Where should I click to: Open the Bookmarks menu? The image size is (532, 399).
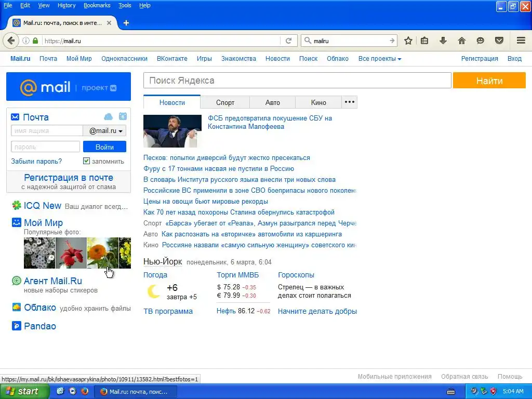tap(97, 5)
